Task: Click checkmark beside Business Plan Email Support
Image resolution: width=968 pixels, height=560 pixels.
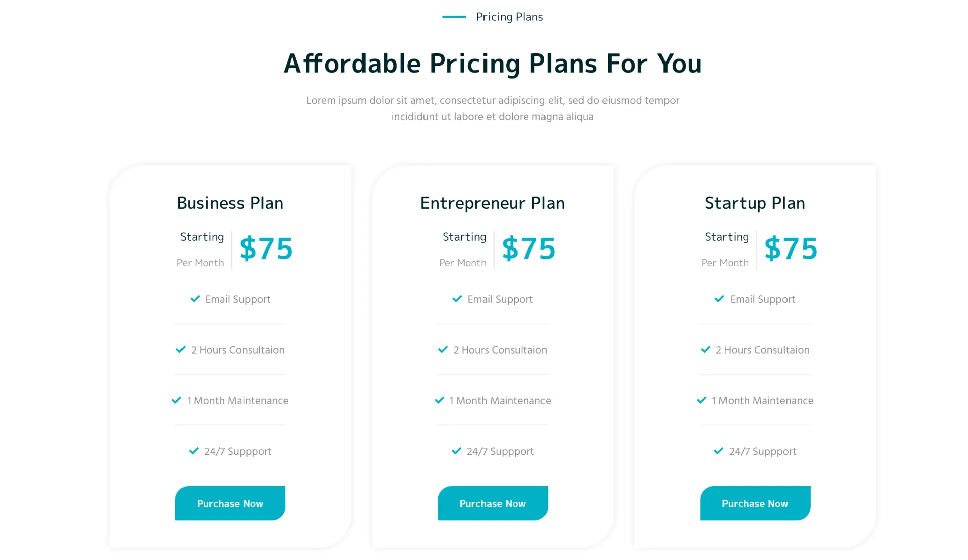Action: tap(195, 299)
